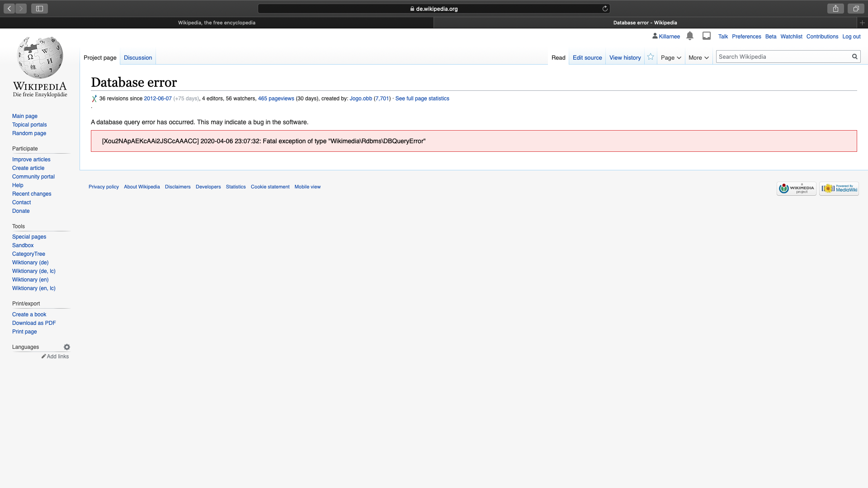Click the Add links pencil icon
Image resolution: width=868 pixels, height=488 pixels.
(x=44, y=357)
